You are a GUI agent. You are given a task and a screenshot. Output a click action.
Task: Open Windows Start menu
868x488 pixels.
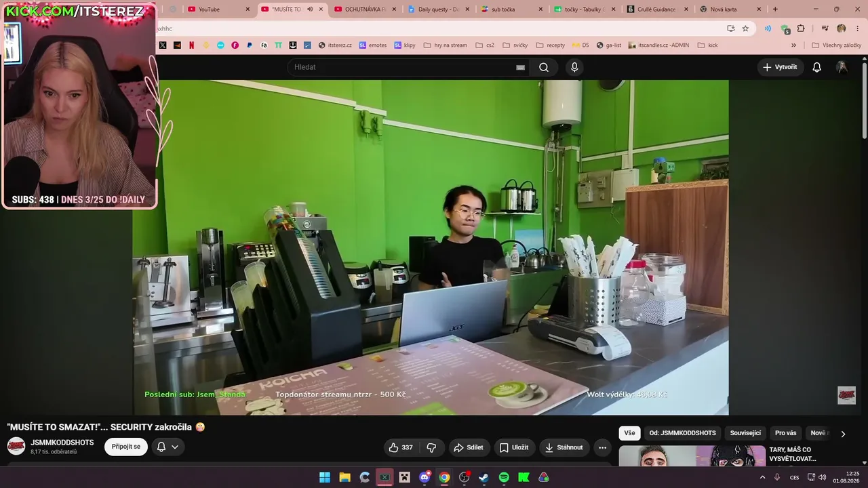[325, 477]
